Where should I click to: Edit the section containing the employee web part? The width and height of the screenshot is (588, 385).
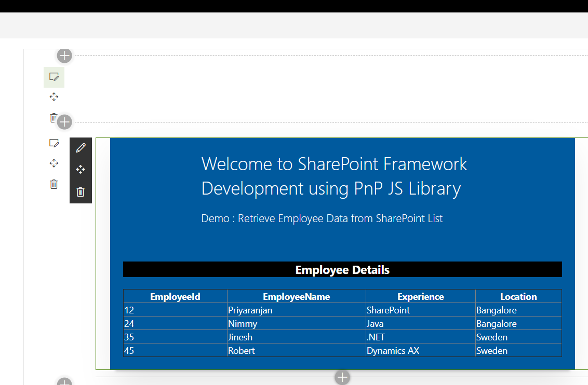[x=54, y=143]
